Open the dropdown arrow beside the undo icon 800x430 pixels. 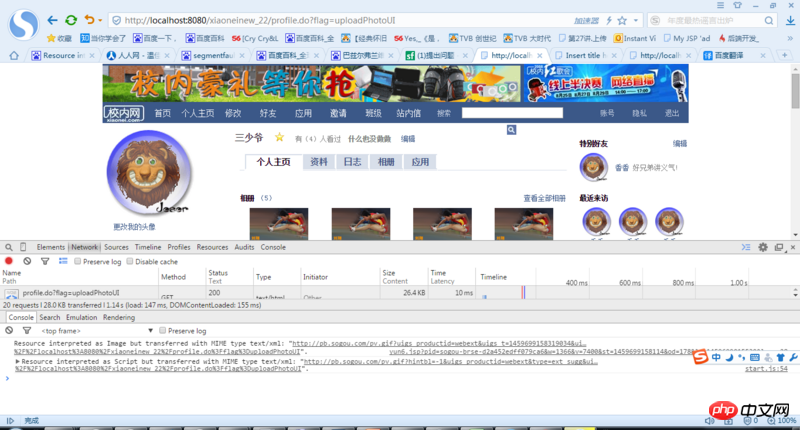coord(100,20)
